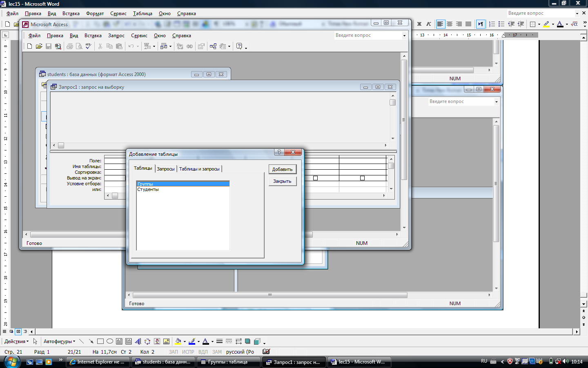The image size is (588, 368).
Task: Select the Oval drawing tool
Action: (x=110, y=341)
